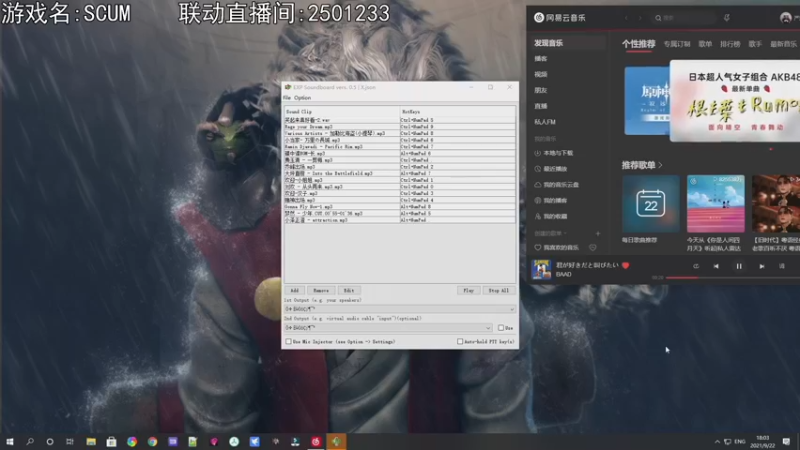Open 私人FM in the music sidebar
This screenshot has height=450, width=800.
(x=545, y=122)
